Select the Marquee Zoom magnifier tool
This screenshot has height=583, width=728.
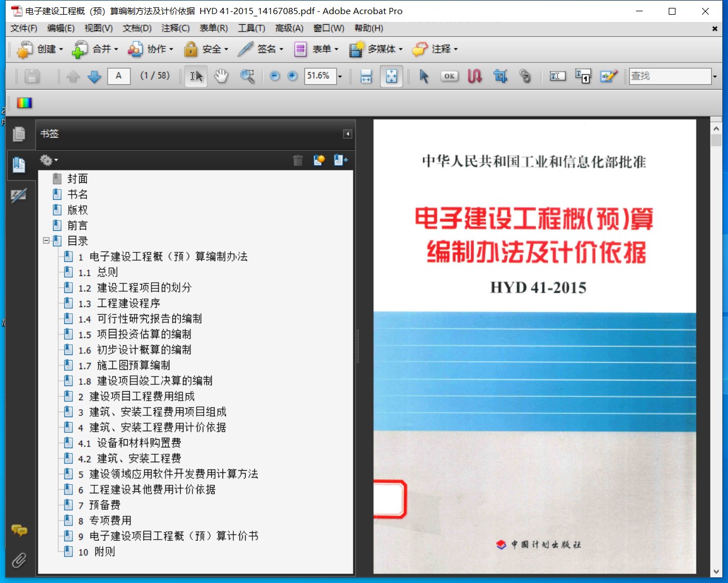[x=247, y=76]
